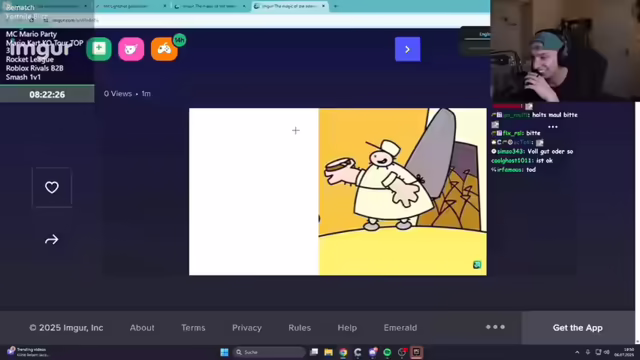This screenshot has width=640, height=360.
Task: Open the Windows Start menu
Action: pyautogui.click(x=224, y=352)
